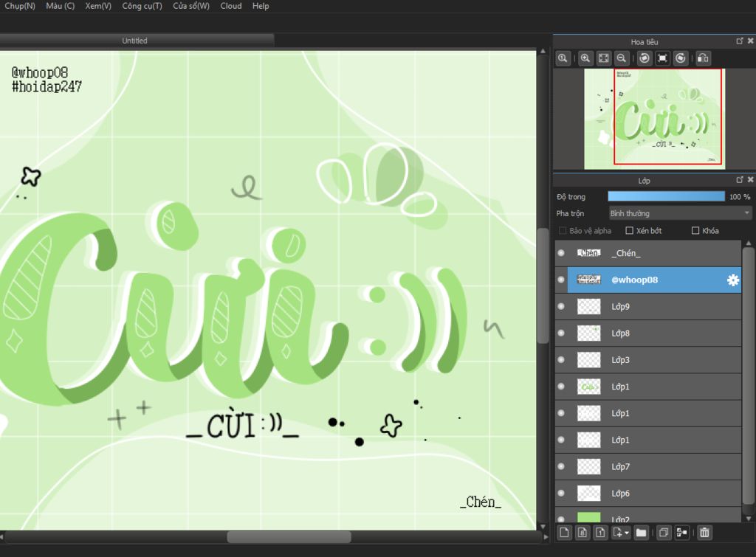Duplicate the selected layer
The height and width of the screenshot is (557, 756).
point(664,533)
